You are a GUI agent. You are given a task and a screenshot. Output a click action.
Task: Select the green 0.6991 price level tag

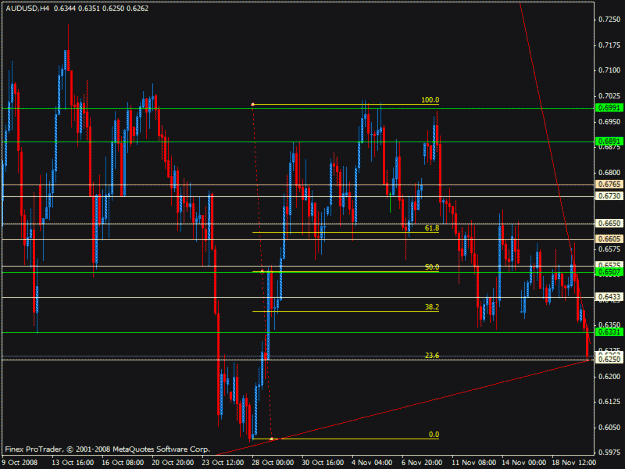(609, 108)
